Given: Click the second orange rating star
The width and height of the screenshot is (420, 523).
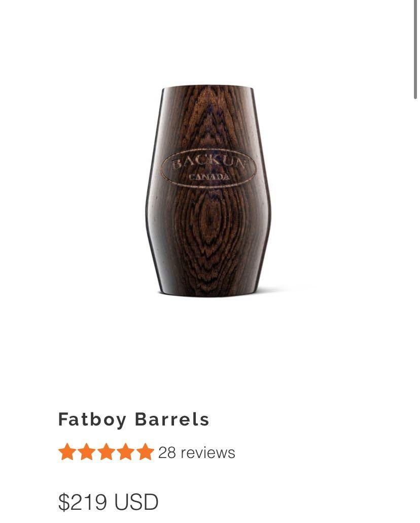Looking at the screenshot, I should 86,452.
